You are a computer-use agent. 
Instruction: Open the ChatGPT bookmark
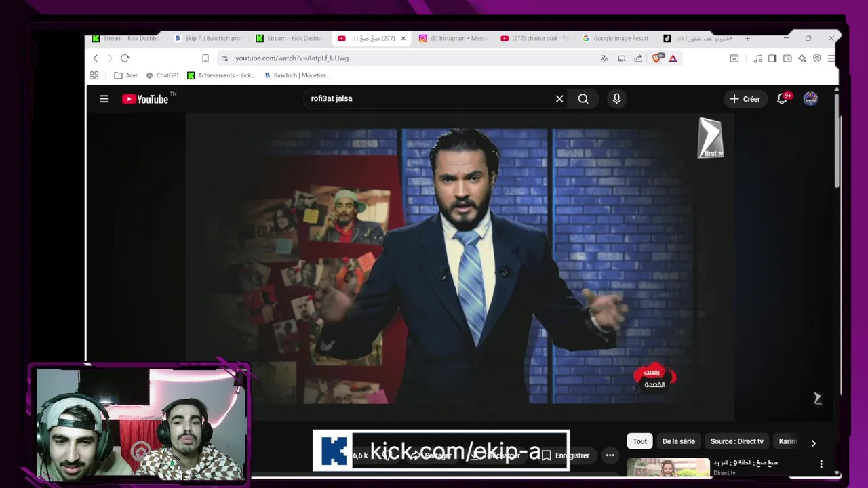[163, 75]
